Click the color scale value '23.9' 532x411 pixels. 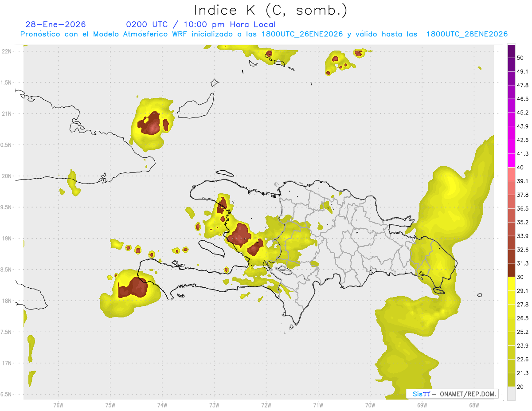[522, 345]
